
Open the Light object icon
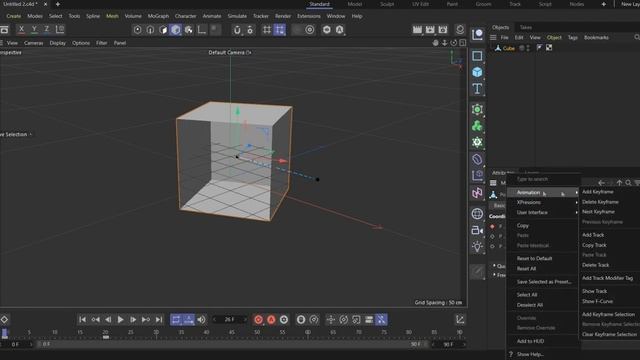coord(477,246)
